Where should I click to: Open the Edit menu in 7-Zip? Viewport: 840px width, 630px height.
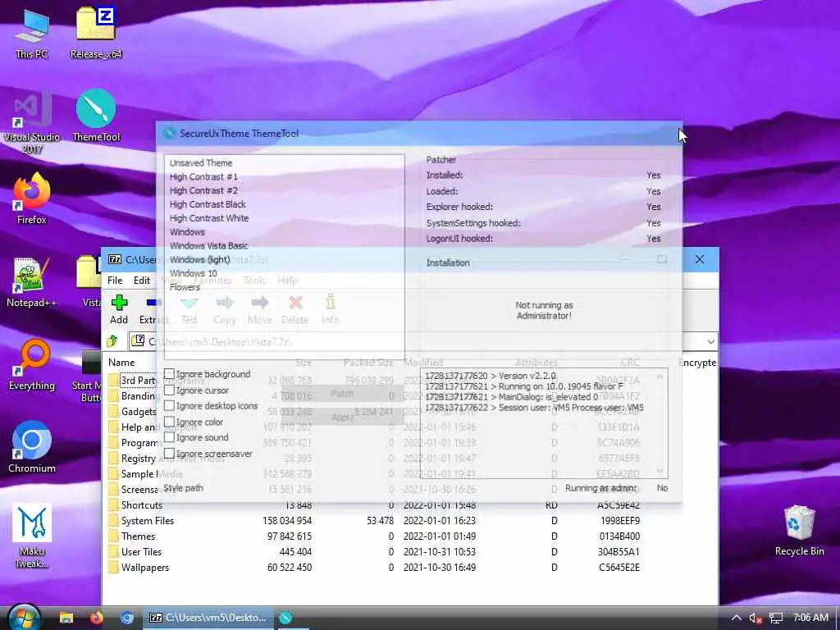141,281
